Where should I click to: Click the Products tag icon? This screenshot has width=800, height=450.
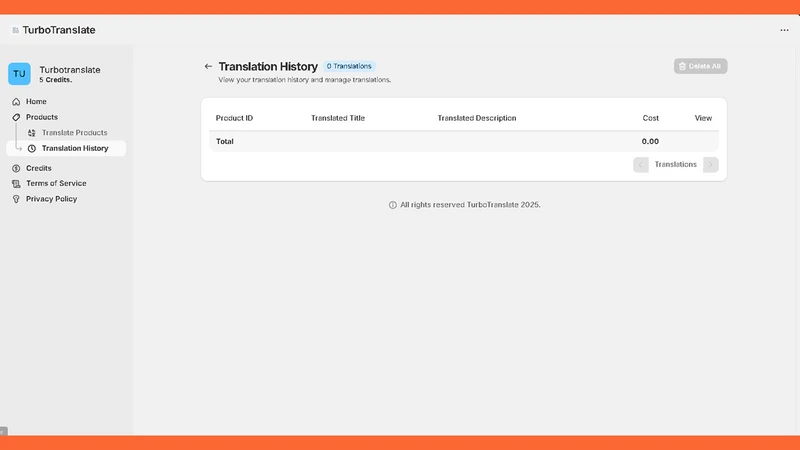tap(16, 117)
